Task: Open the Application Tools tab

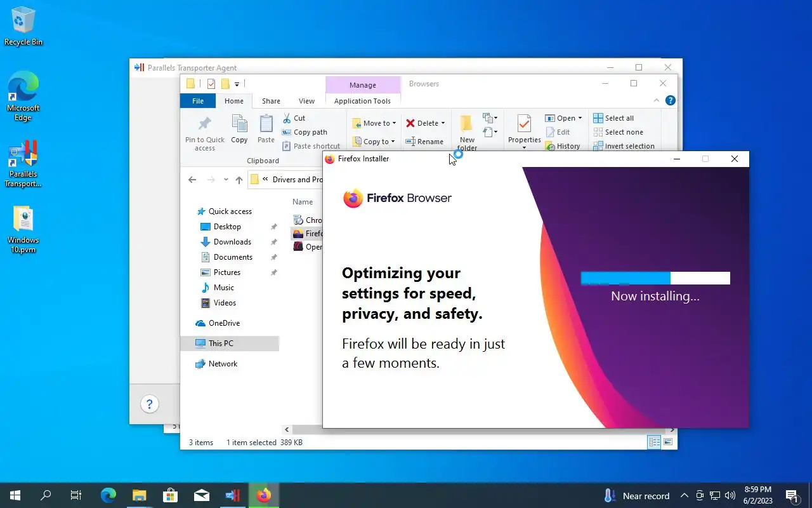Action: (362, 101)
